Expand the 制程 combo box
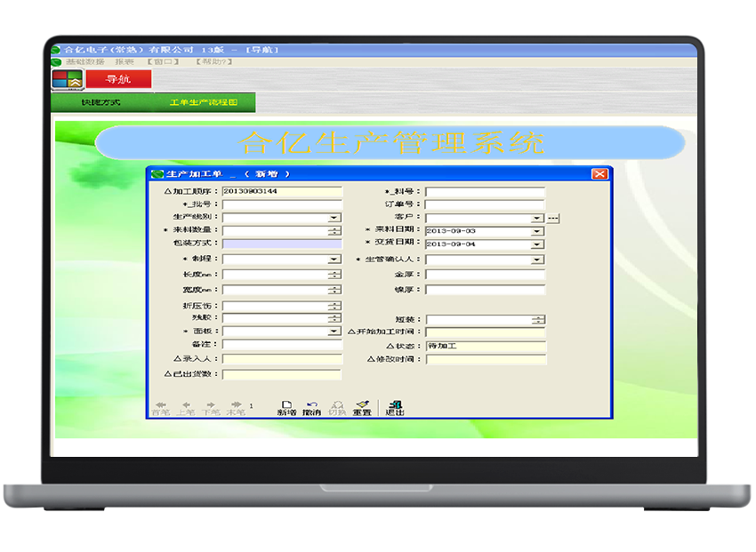 coord(334,260)
